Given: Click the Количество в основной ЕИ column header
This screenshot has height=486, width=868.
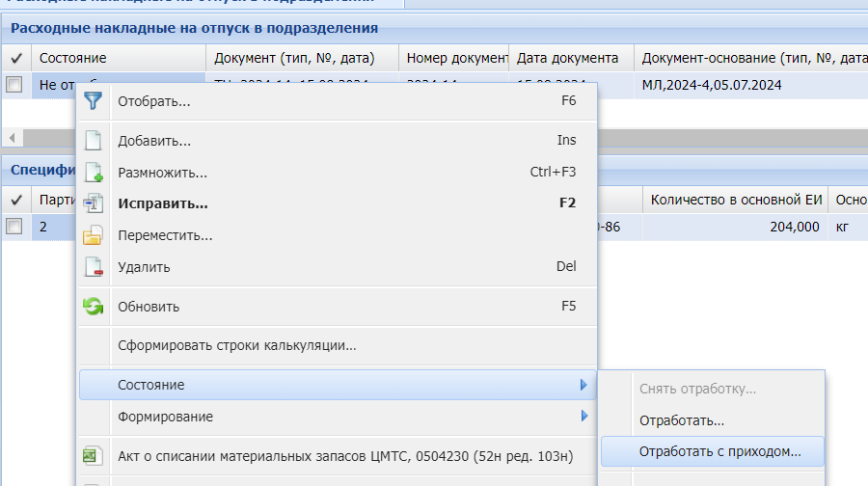Looking at the screenshot, I should (736, 200).
